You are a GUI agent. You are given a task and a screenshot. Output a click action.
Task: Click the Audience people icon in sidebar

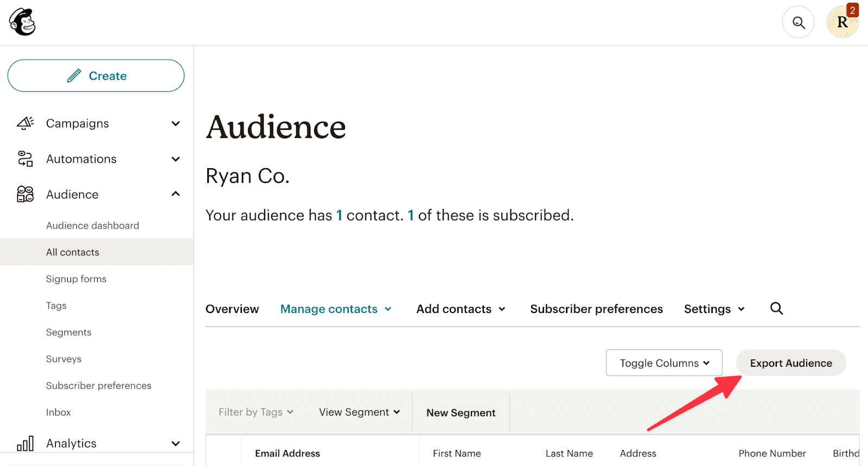(25, 194)
